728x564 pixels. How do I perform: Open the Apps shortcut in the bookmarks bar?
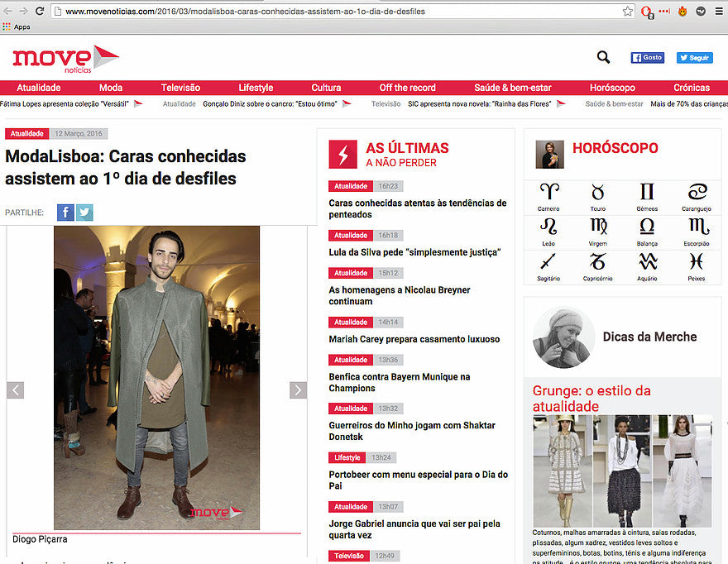[x=17, y=27]
